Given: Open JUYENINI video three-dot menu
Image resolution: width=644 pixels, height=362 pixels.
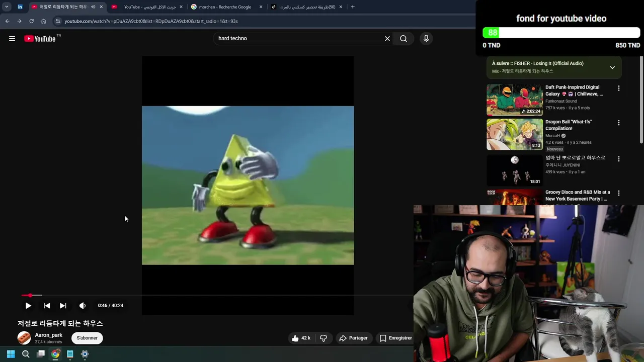Looking at the screenshot, I should (619, 159).
